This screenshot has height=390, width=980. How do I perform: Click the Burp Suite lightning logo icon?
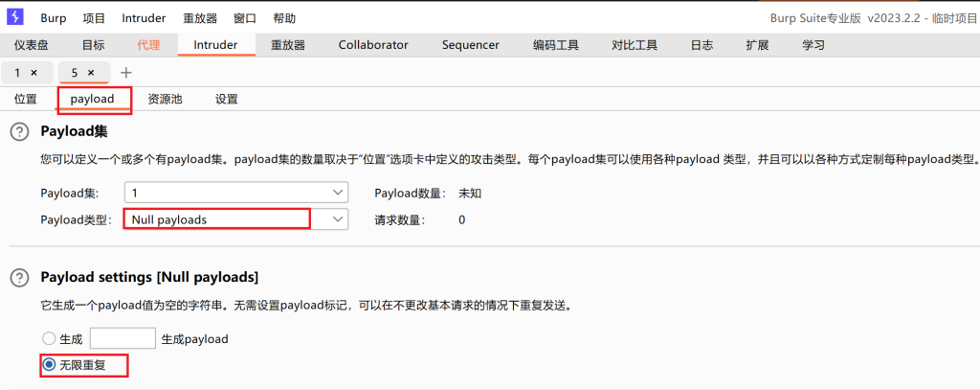point(15,17)
